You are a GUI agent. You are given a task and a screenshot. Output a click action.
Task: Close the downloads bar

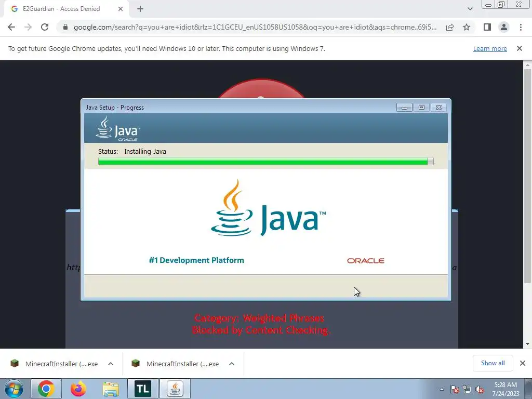[x=523, y=363]
